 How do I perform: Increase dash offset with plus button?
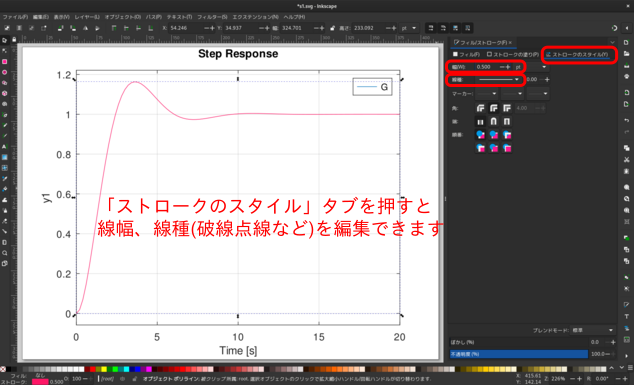pyautogui.click(x=547, y=80)
